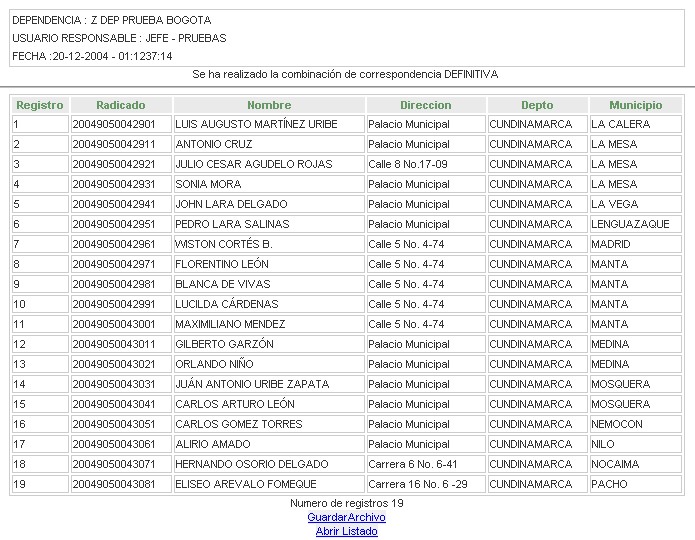
Task: Click municipality LA VEGA
Action: [x=614, y=204]
